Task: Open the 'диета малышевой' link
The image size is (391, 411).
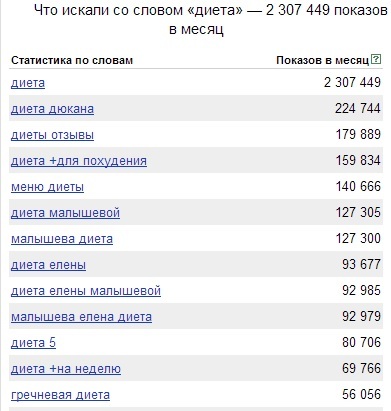Action: pyautogui.click(x=65, y=213)
